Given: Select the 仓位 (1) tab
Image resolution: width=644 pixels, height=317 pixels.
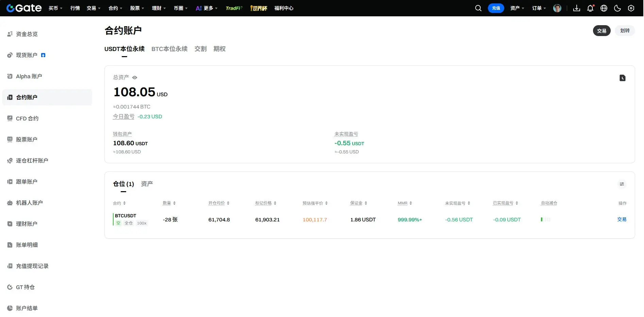Looking at the screenshot, I should click(x=123, y=184).
